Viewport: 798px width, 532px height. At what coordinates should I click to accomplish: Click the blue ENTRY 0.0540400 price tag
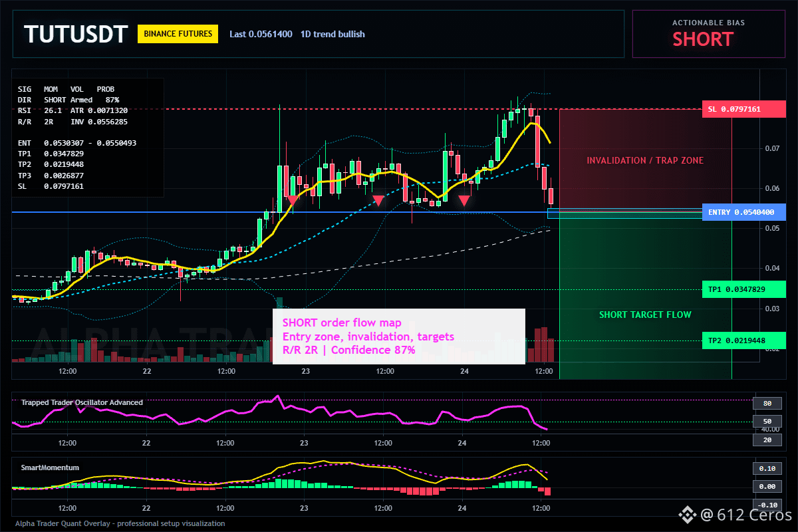click(743, 212)
